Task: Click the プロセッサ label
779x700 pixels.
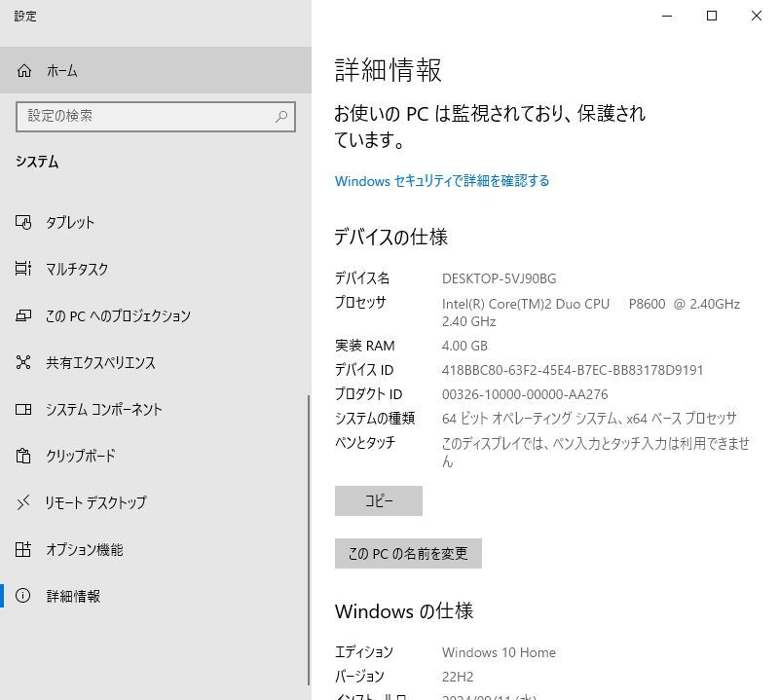Action: coord(360,303)
